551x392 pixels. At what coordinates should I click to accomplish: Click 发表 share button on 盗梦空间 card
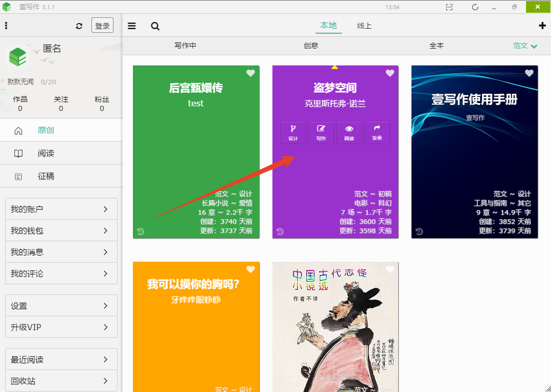coord(377,133)
